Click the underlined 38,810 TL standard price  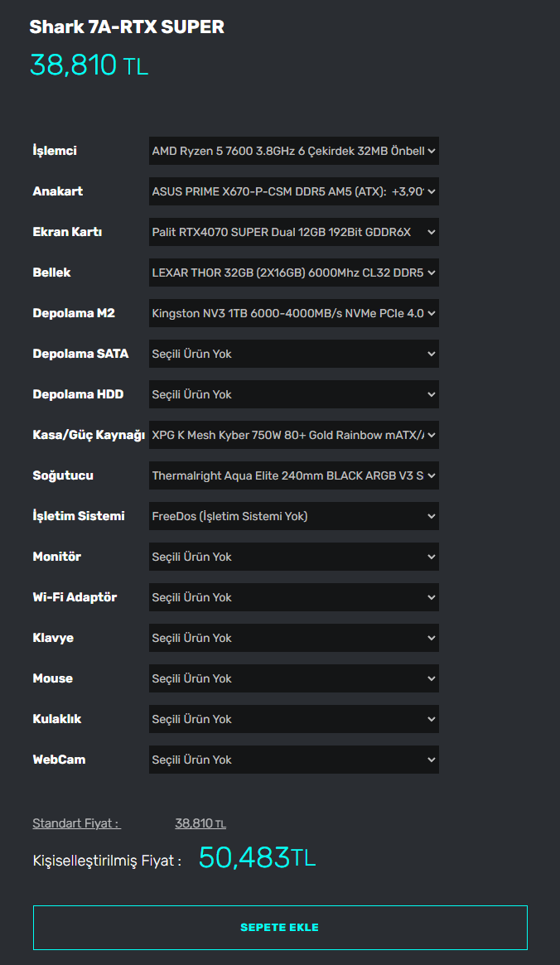point(200,823)
